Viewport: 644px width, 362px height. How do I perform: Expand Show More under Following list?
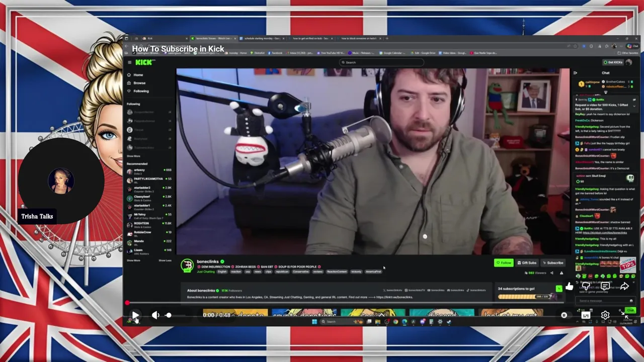[x=133, y=156]
